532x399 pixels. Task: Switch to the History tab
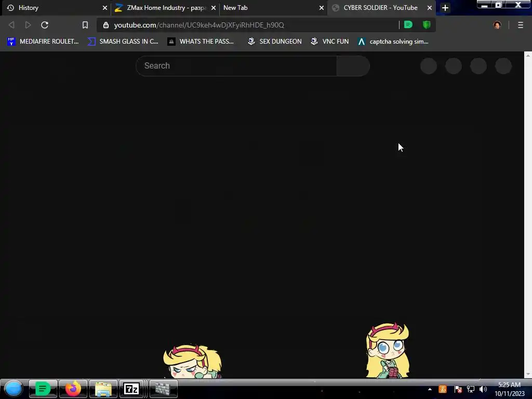(56, 8)
